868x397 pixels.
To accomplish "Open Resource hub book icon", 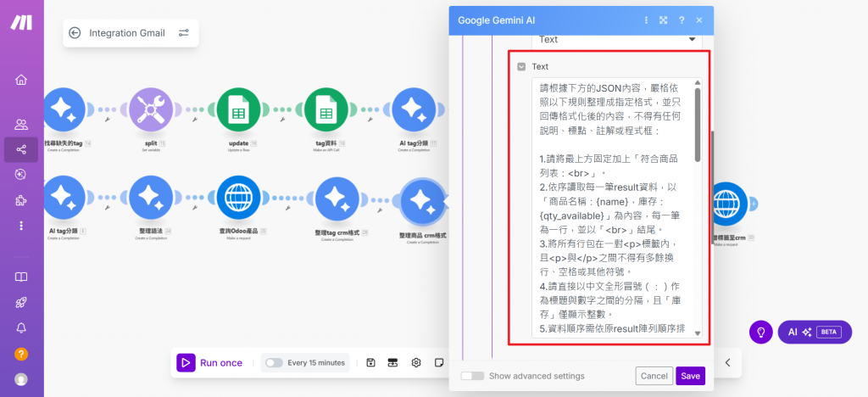I will coord(21,277).
